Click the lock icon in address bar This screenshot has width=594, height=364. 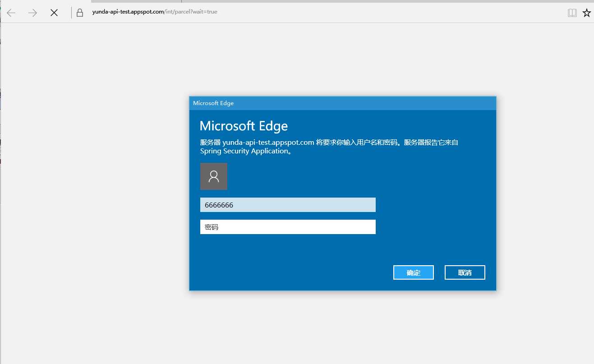click(80, 13)
